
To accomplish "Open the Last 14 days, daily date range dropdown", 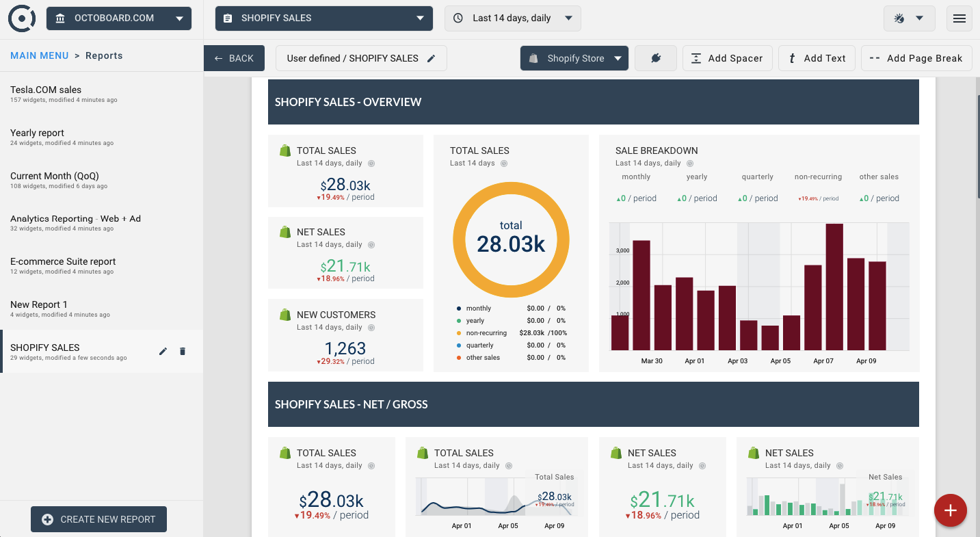I will [513, 18].
